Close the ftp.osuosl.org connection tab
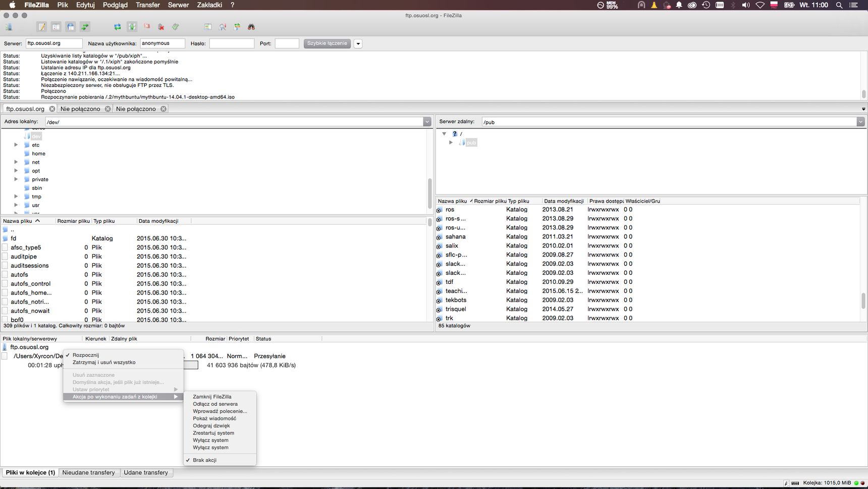 52,109
